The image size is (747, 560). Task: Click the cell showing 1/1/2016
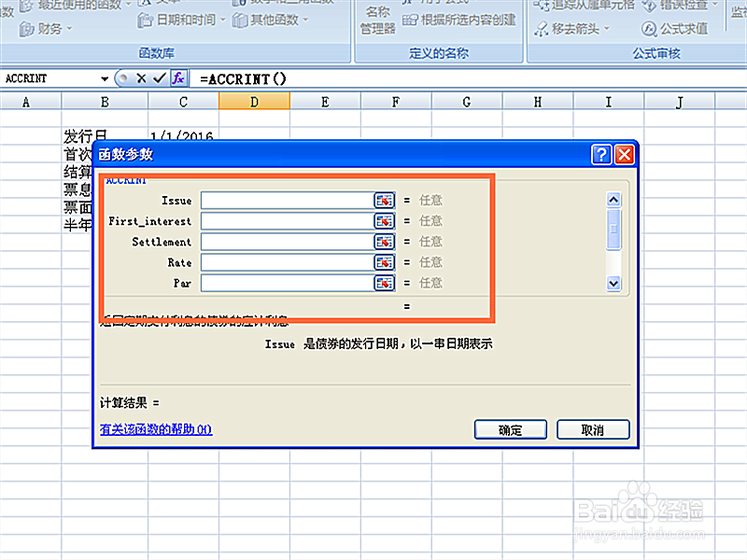pyautogui.click(x=183, y=136)
